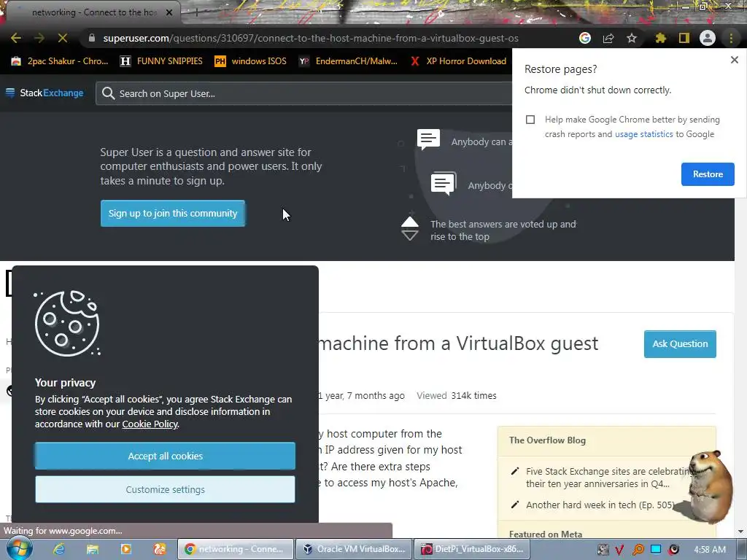
Task: Open the windows ISOS bookmark
Action: coord(251,61)
